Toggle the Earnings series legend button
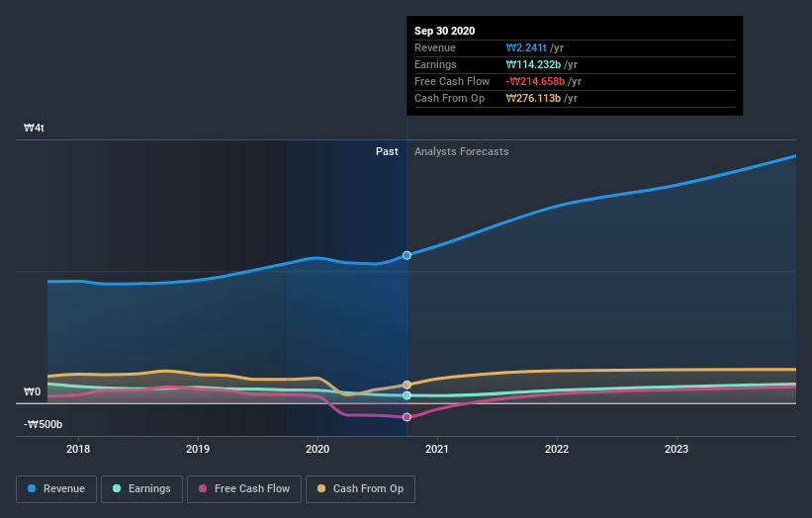This screenshot has width=812, height=518. pyautogui.click(x=141, y=489)
